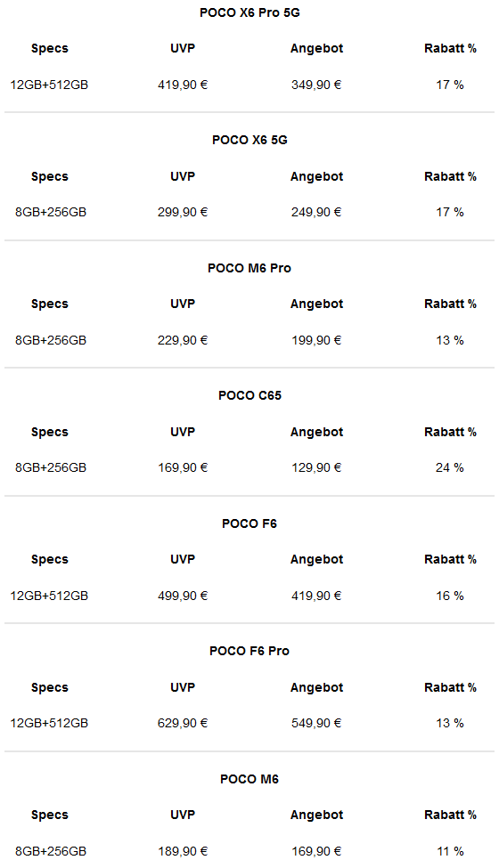
Task: Click the 189,90 € UVP for POCO M6
Action: point(182,851)
